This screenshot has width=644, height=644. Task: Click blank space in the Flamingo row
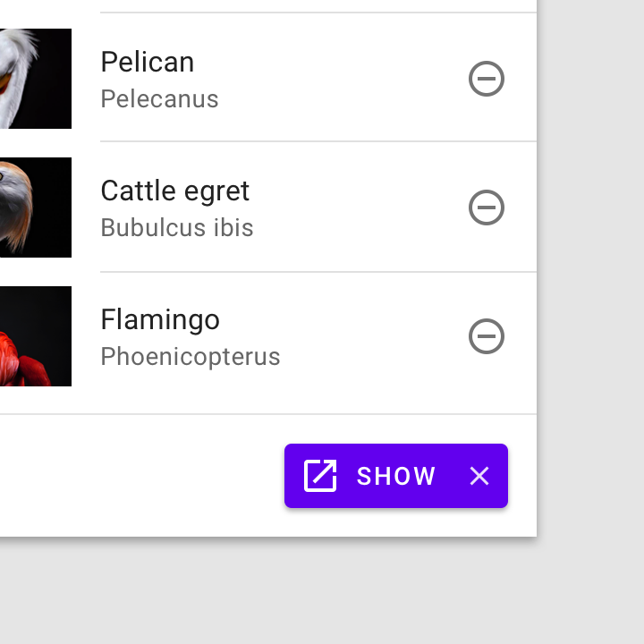pyautogui.click(x=376, y=336)
